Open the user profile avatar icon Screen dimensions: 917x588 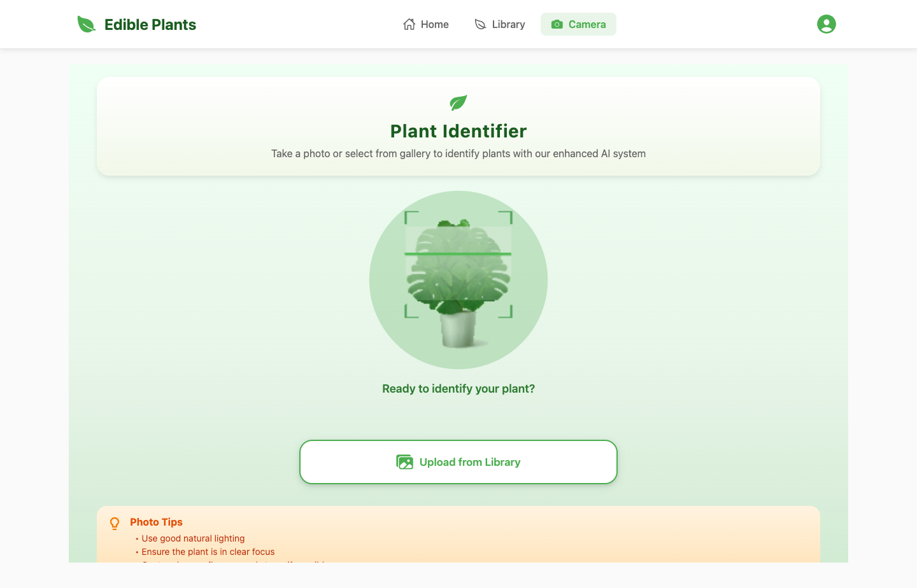pyautogui.click(x=826, y=24)
